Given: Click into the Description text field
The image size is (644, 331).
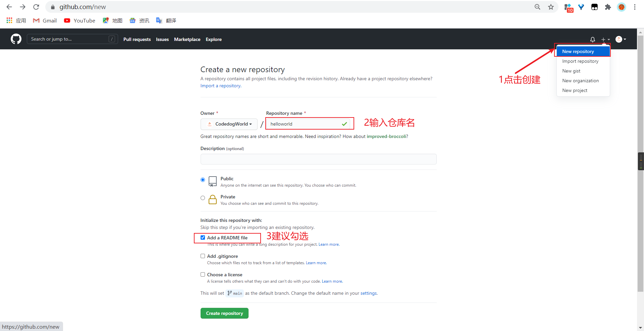Looking at the screenshot, I should tap(318, 159).
